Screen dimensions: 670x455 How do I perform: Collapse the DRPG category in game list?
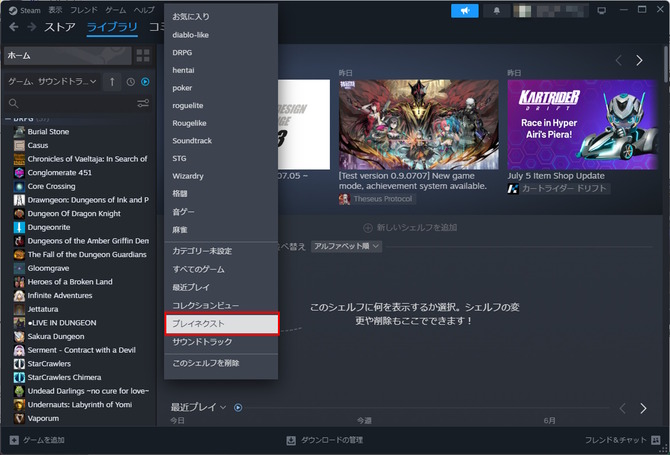[x=8, y=118]
